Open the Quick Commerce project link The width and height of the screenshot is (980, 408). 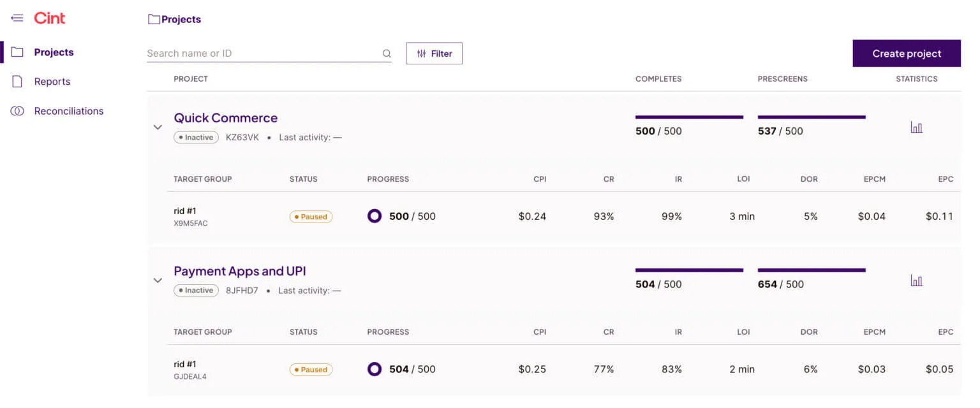coord(226,118)
